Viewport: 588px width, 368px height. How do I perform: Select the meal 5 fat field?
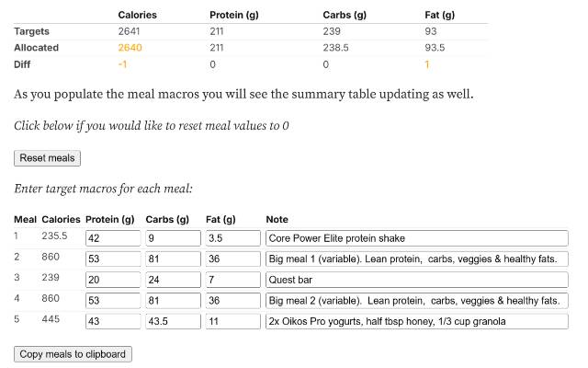[232, 322]
